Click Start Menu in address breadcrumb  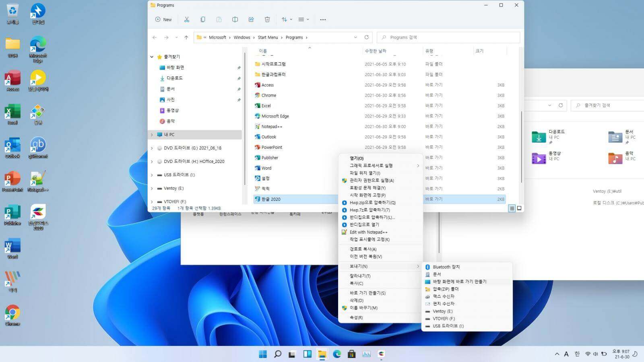268,37
